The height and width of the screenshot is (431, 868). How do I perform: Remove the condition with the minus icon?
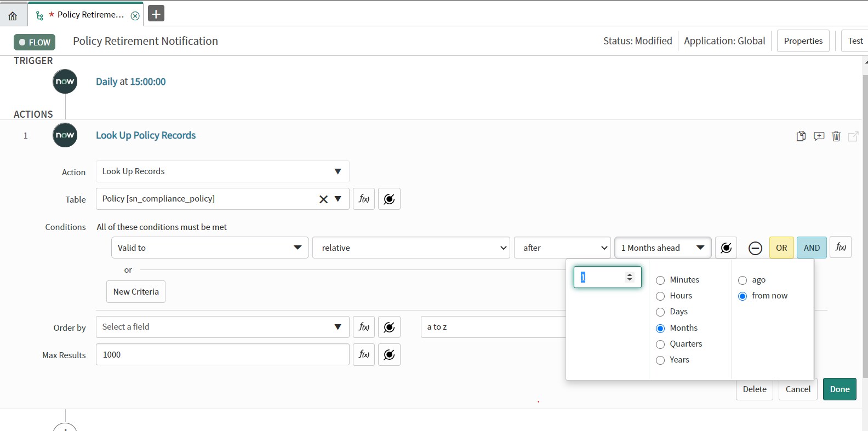click(755, 248)
